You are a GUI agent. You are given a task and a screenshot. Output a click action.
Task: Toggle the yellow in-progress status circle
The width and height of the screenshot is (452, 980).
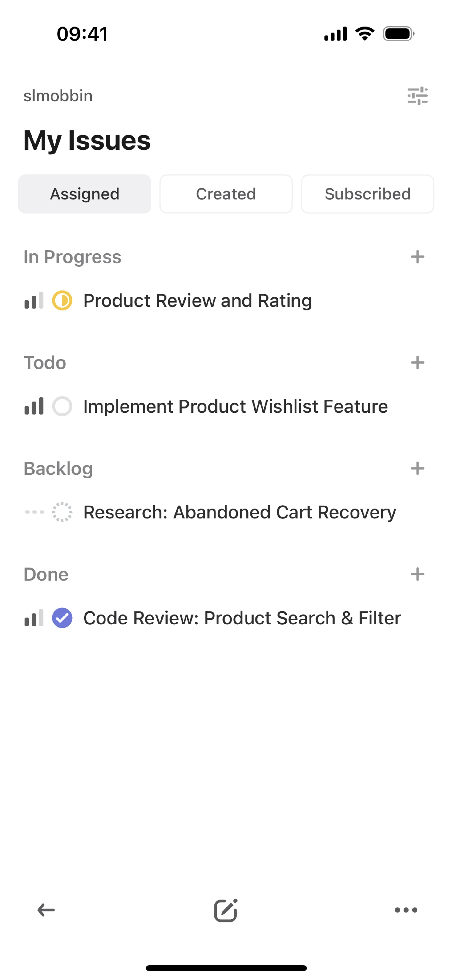click(62, 300)
